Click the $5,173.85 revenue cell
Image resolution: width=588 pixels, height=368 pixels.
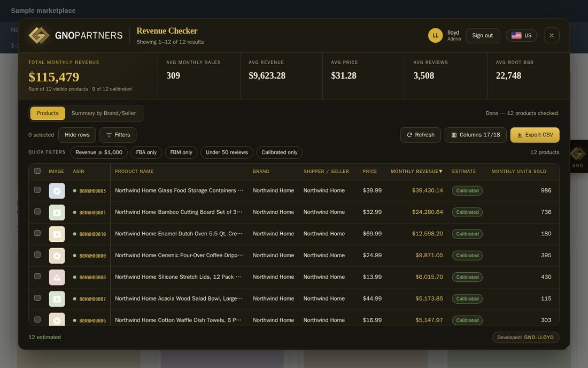[429, 298]
